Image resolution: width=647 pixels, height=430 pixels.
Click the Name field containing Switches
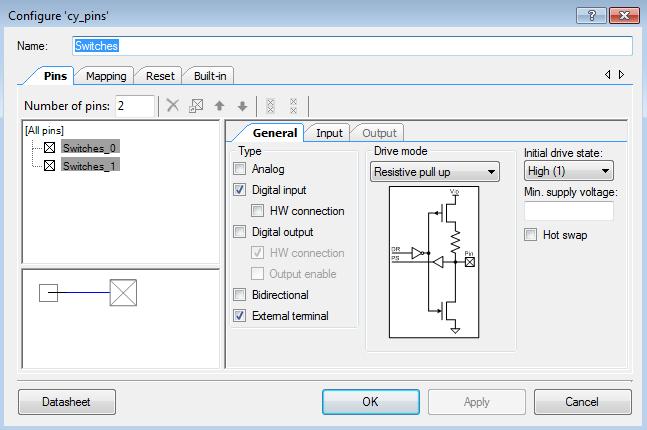point(352,46)
